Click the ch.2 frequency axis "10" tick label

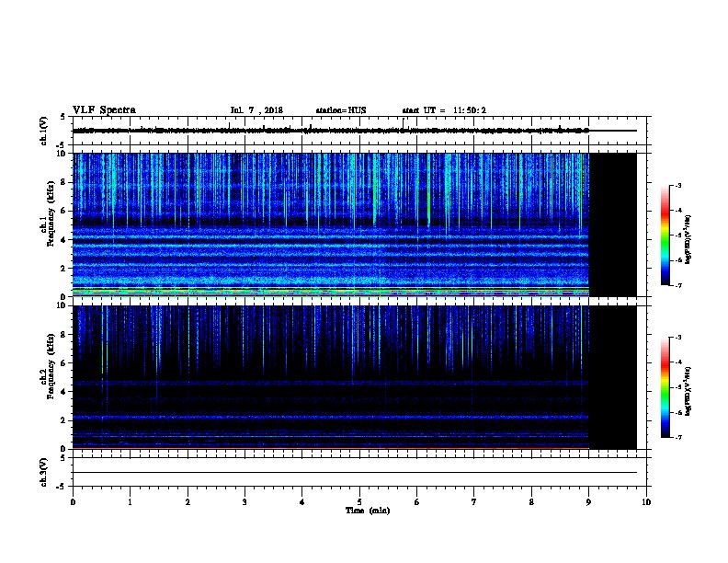click(63, 306)
